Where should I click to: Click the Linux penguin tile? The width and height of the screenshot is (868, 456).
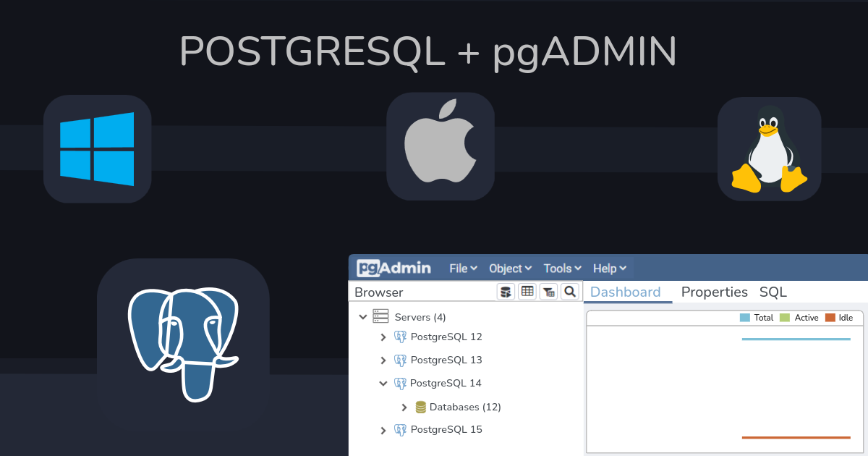pos(769,148)
